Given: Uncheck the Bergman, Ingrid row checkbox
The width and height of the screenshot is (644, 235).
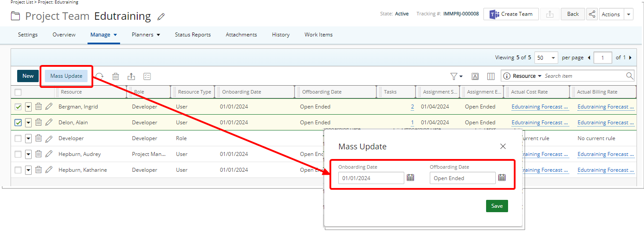Looking at the screenshot, I should tap(18, 107).
